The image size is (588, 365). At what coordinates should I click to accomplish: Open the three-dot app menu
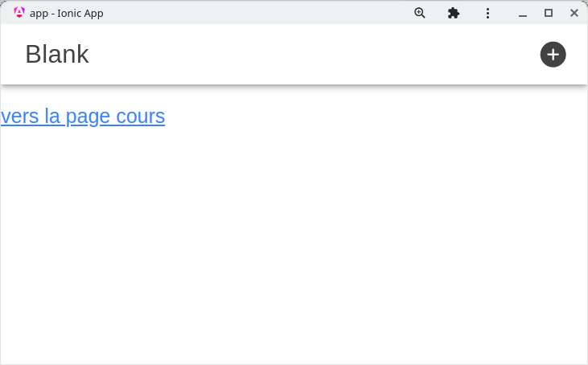pyautogui.click(x=487, y=13)
